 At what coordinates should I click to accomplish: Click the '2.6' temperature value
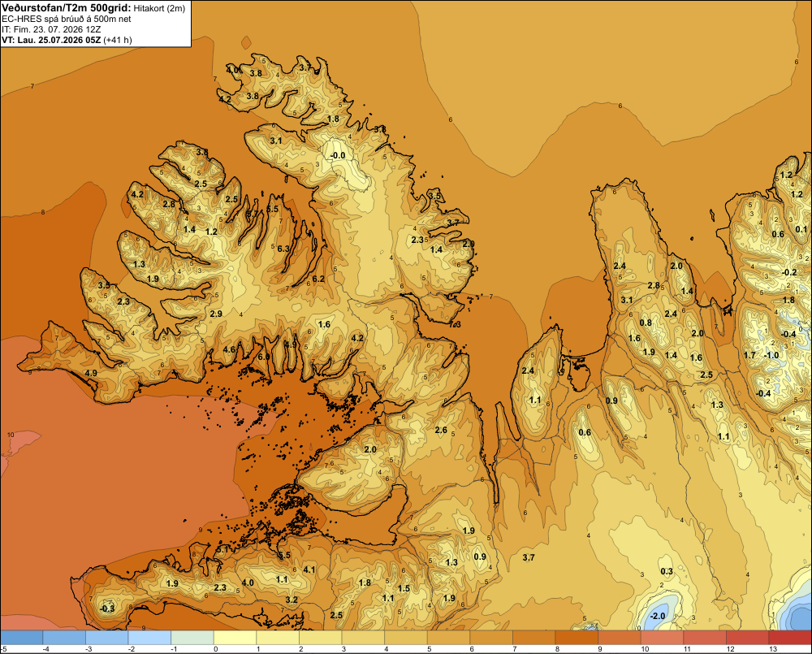[x=441, y=430]
